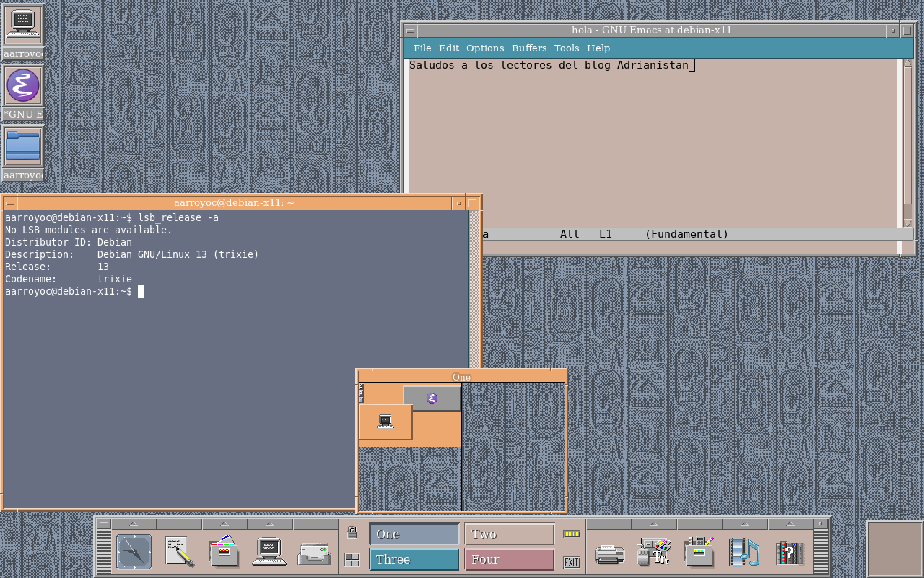Image resolution: width=924 pixels, height=578 pixels.
Task: Switch to workspace Two
Action: point(509,534)
